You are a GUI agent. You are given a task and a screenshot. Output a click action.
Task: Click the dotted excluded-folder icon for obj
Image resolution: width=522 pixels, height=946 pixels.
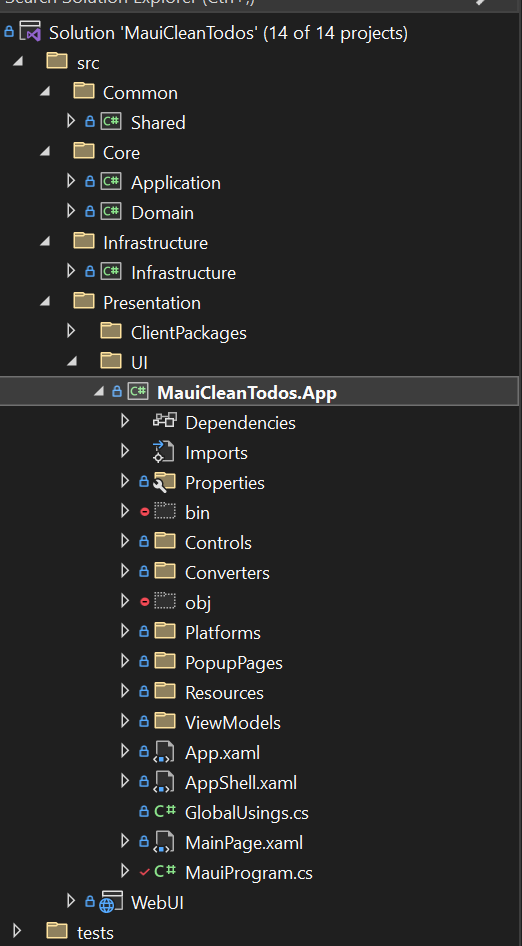point(164,602)
